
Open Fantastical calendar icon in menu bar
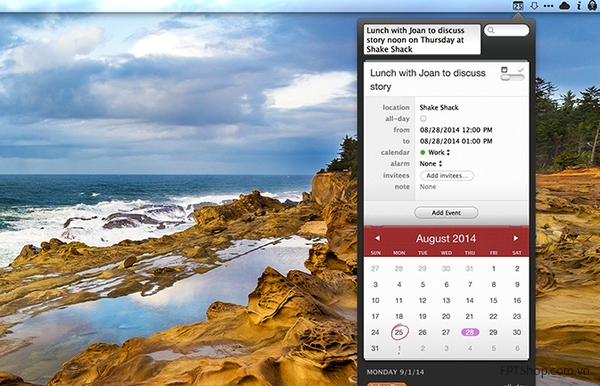518,6
